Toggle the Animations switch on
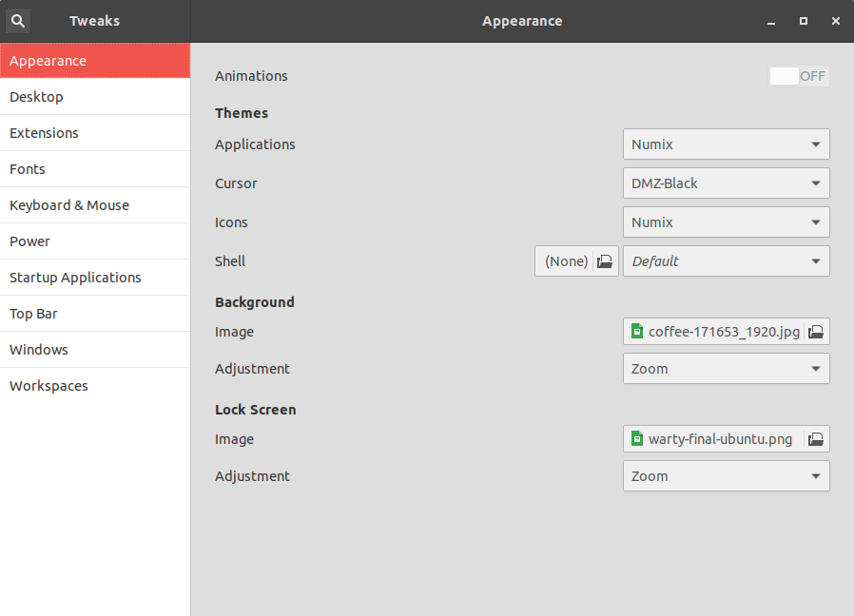This screenshot has height=616, width=854. click(799, 76)
